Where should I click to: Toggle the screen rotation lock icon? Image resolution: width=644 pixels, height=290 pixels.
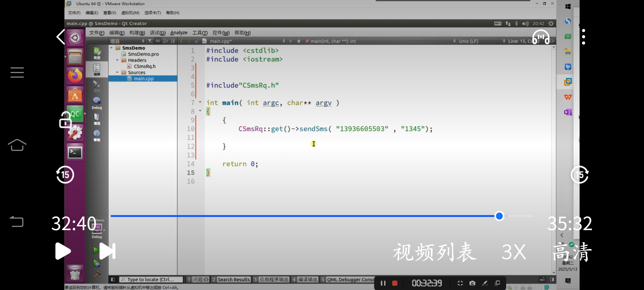tap(65, 120)
